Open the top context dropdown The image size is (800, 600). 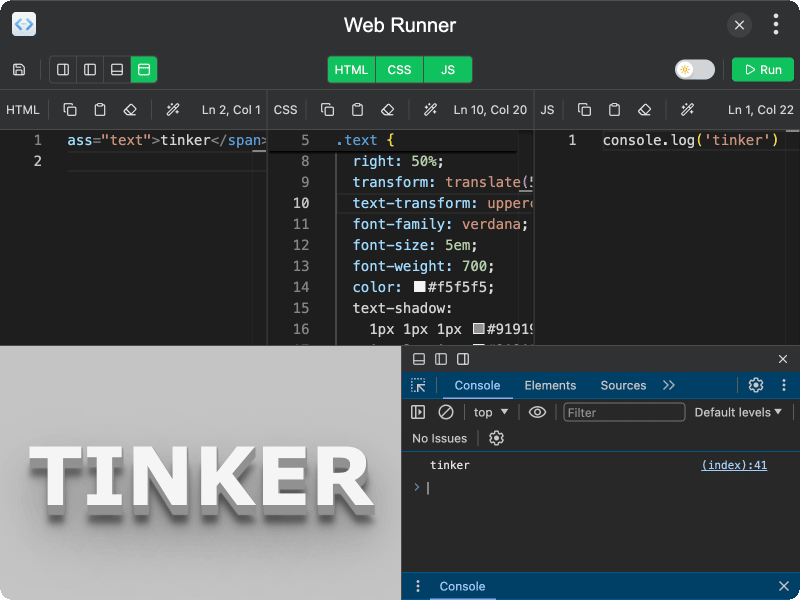click(490, 412)
